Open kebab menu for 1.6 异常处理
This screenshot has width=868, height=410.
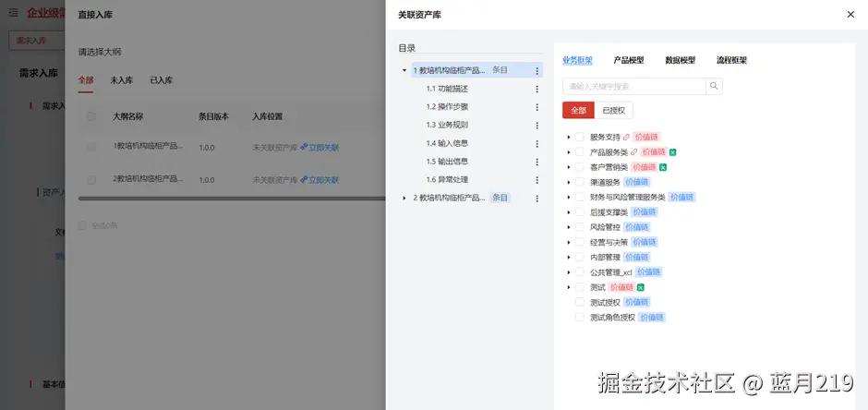(x=536, y=180)
